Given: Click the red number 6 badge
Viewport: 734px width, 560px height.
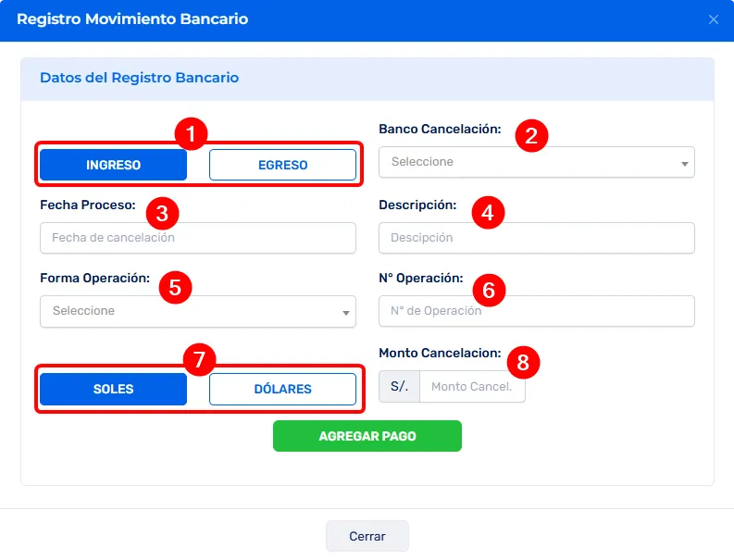Looking at the screenshot, I should point(490,290).
